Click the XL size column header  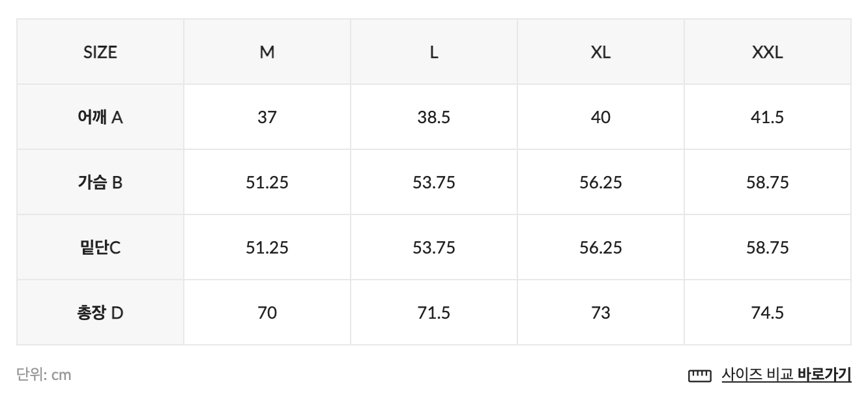[601, 52]
